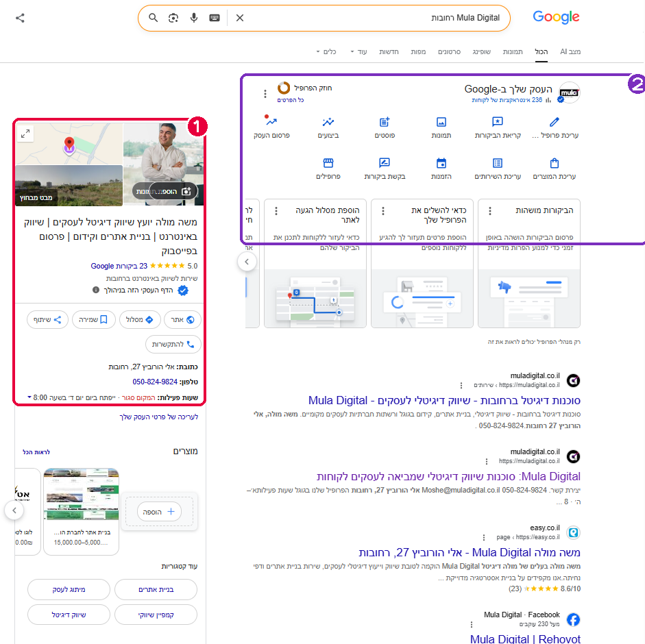Click the שמירה save button
Viewport: 645px width, 644px height.
[93, 319]
